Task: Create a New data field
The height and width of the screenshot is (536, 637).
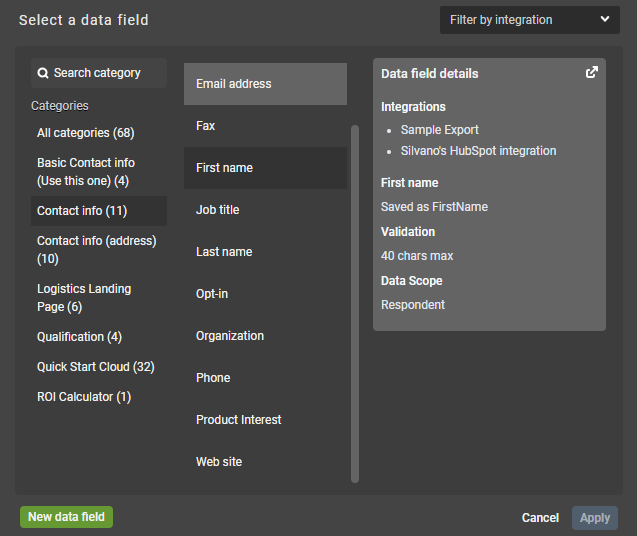Action: [x=67, y=517]
